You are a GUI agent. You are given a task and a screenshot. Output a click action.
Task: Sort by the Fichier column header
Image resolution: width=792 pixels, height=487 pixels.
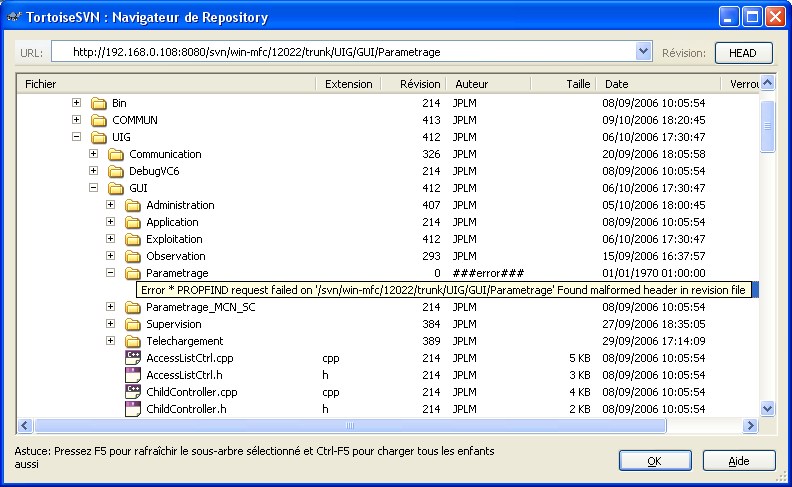point(167,84)
